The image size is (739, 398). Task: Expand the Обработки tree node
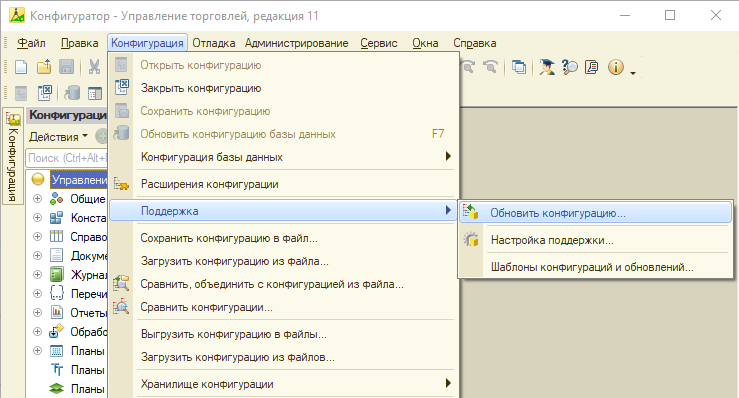coord(37,332)
